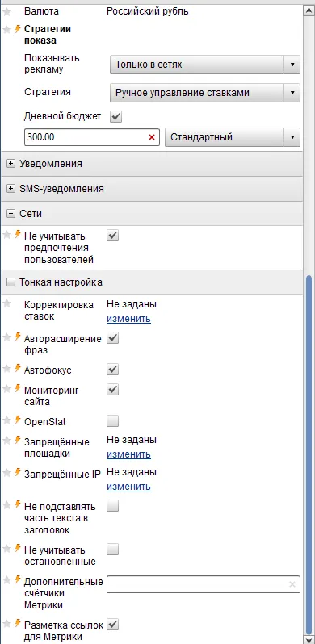315x644 pixels.
Task: Click the star icon beside Запрещённые площадки
Action: [6, 441]
